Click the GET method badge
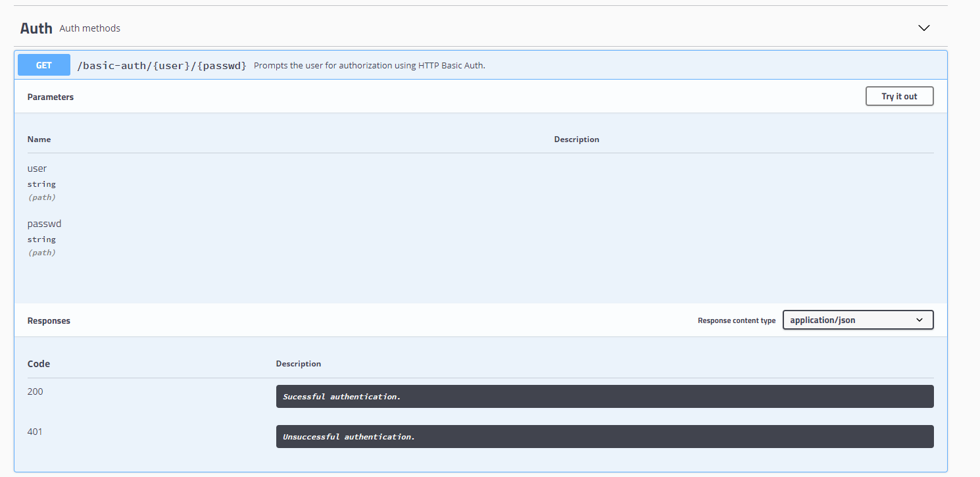Screen dimensions: 980x477 (x=43, y=64)
